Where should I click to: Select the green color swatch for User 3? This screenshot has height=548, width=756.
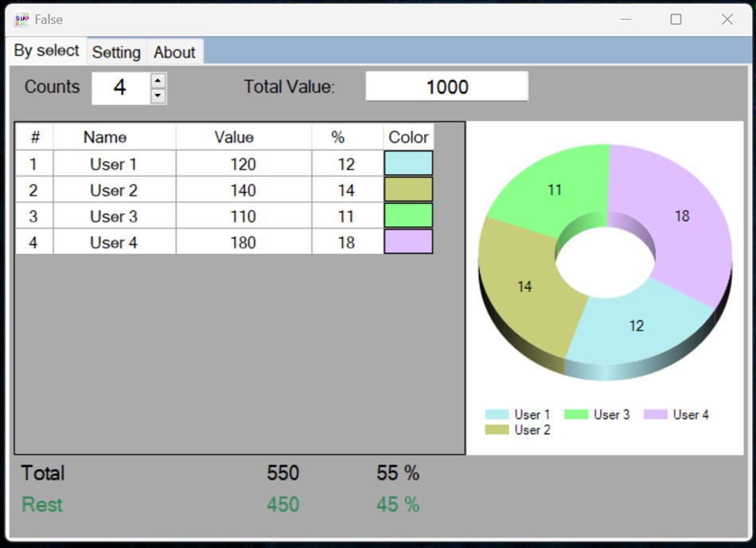coord(407,215)
